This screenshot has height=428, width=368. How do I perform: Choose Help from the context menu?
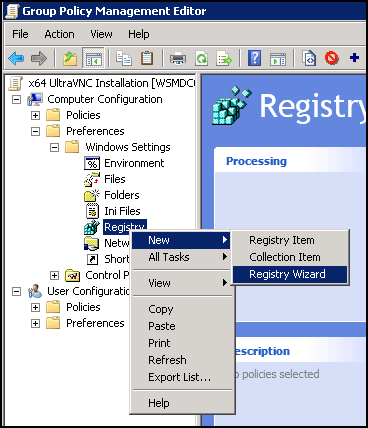(181, 403)
